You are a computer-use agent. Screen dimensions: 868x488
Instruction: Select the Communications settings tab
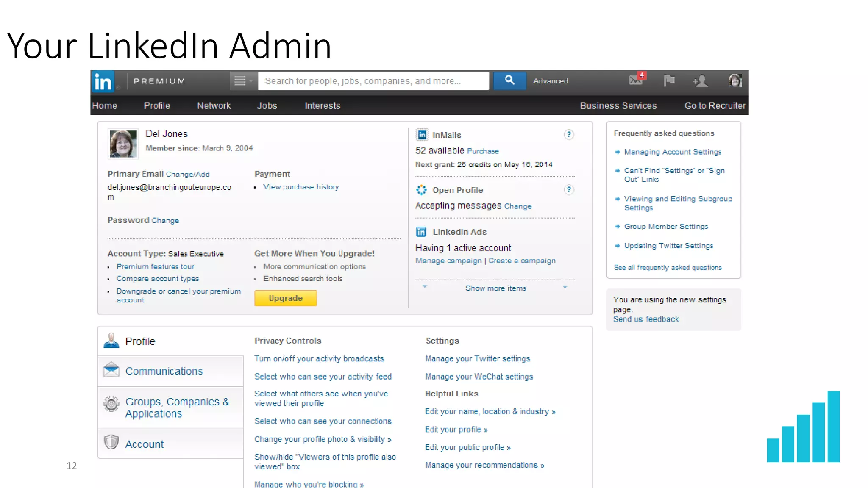(171, 371)
